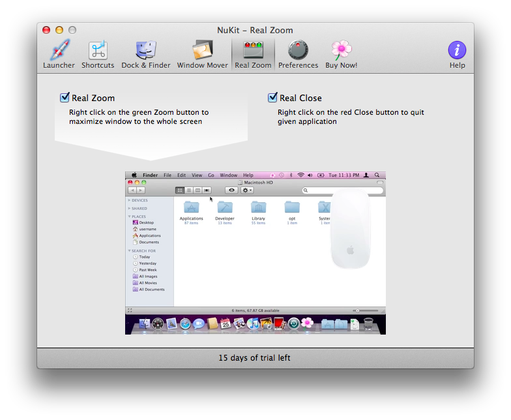Minimize the NuKit window with yellow button
511x420 pixels.
pos(59,30)
